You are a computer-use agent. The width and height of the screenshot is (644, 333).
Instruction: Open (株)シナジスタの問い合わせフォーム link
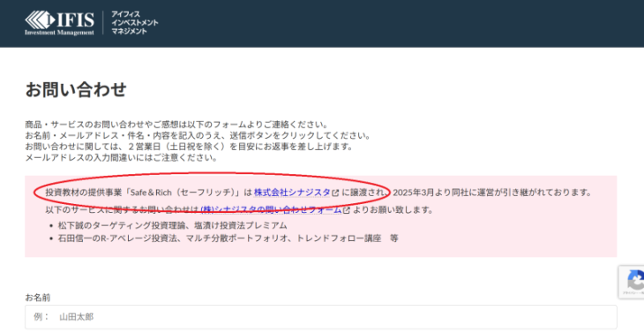[x=271, y=209]
